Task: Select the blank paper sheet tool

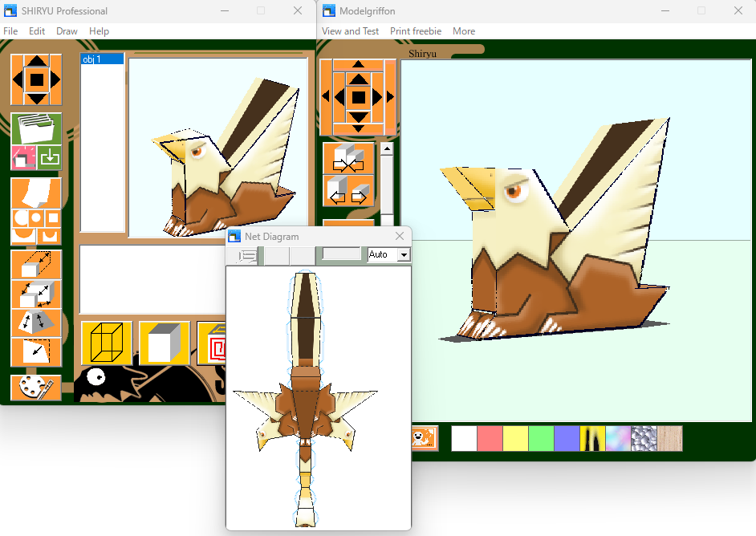Action: (36, 193)
